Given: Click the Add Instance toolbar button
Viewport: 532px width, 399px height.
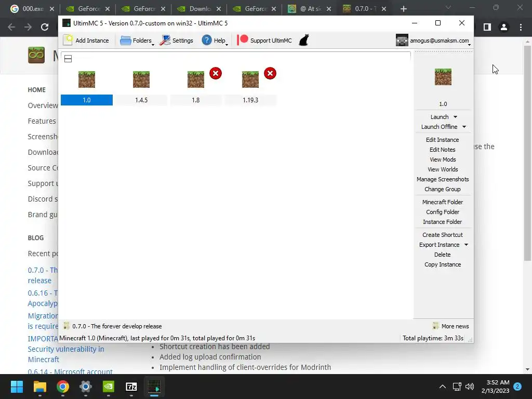Looking at the screenshot, I should (x=86, y=41).
